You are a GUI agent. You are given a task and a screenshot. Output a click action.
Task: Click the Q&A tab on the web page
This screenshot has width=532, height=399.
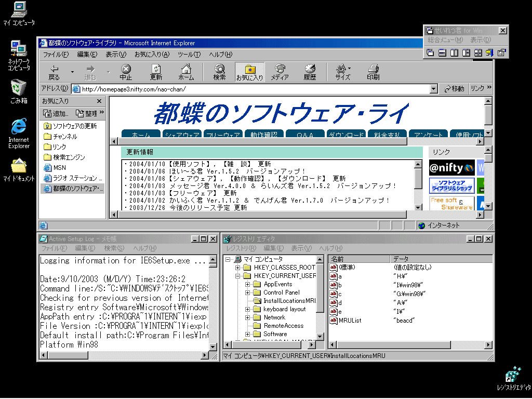(x=304, y=134)
